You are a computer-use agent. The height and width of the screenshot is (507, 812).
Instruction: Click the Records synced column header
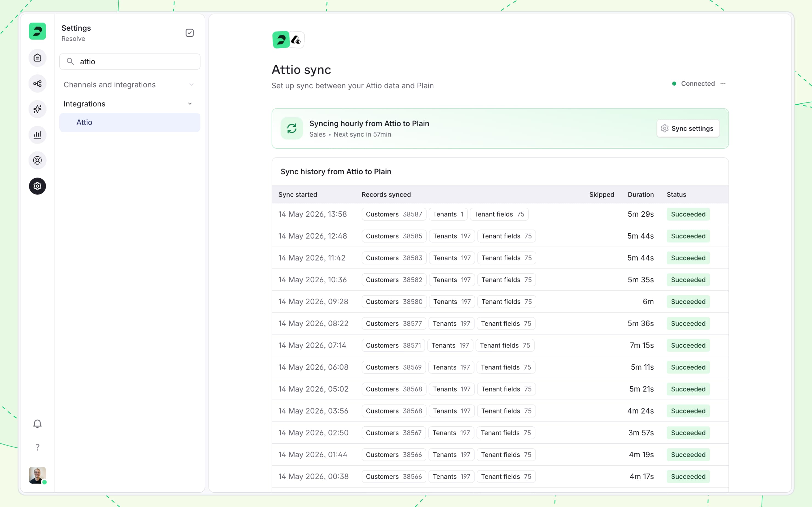(x=386, y=195)
